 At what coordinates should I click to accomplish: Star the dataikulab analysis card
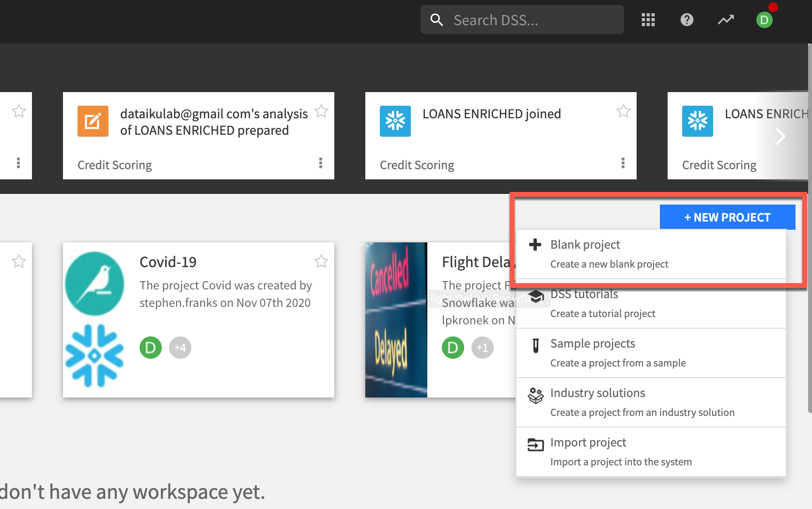321,111
